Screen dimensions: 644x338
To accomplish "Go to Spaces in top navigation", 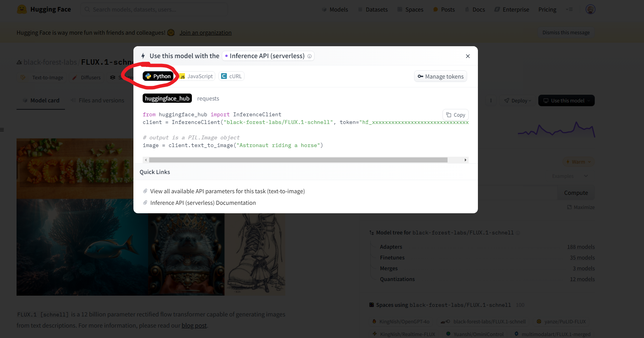I will [410, 9].
